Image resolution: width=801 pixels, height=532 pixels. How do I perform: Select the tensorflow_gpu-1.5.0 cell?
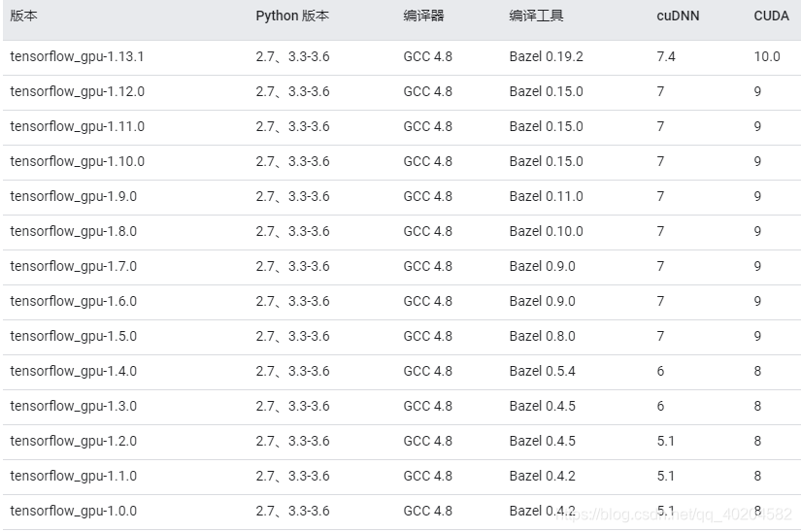click(73, 337)
